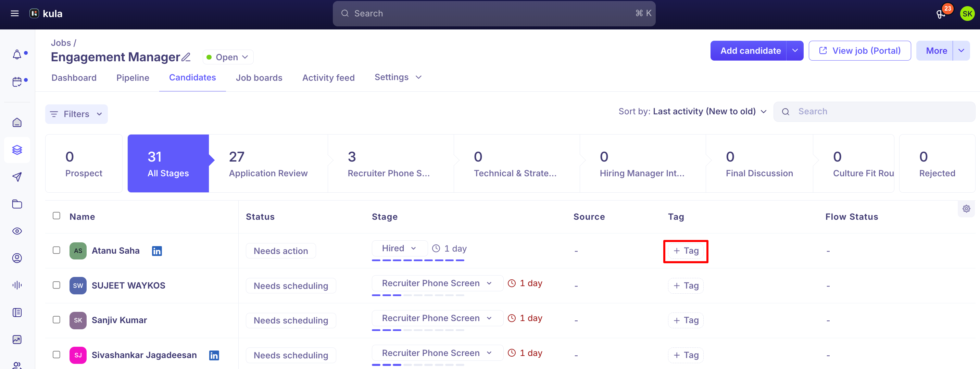Viewport: 980px width, 369px height.
Task: Open the Jobs layers icon in sidebar
Action: 17,150
